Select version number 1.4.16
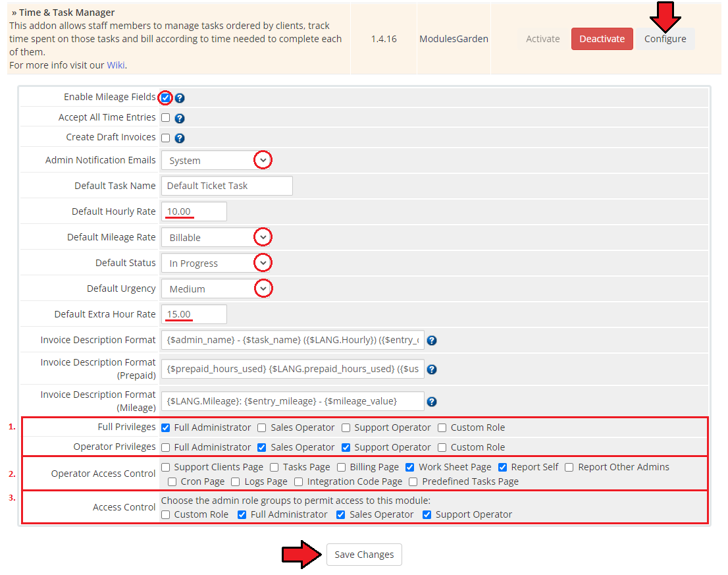 384,39
